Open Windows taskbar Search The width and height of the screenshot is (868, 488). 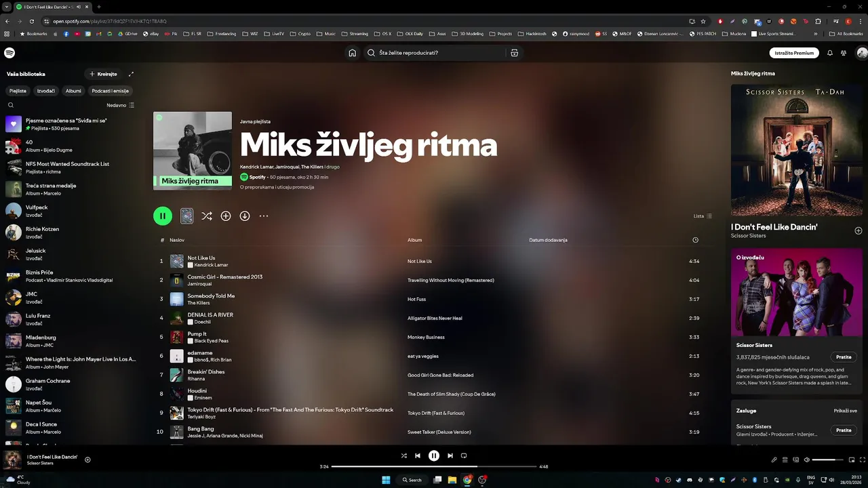[x=412, y=480]
